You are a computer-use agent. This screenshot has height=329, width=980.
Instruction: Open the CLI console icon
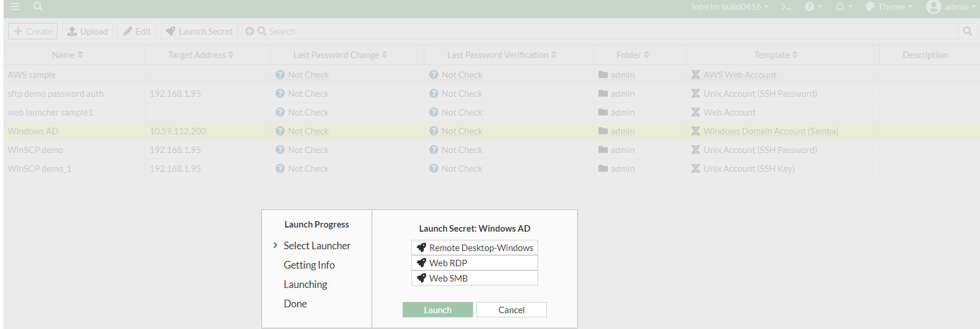tap(786, 6)
